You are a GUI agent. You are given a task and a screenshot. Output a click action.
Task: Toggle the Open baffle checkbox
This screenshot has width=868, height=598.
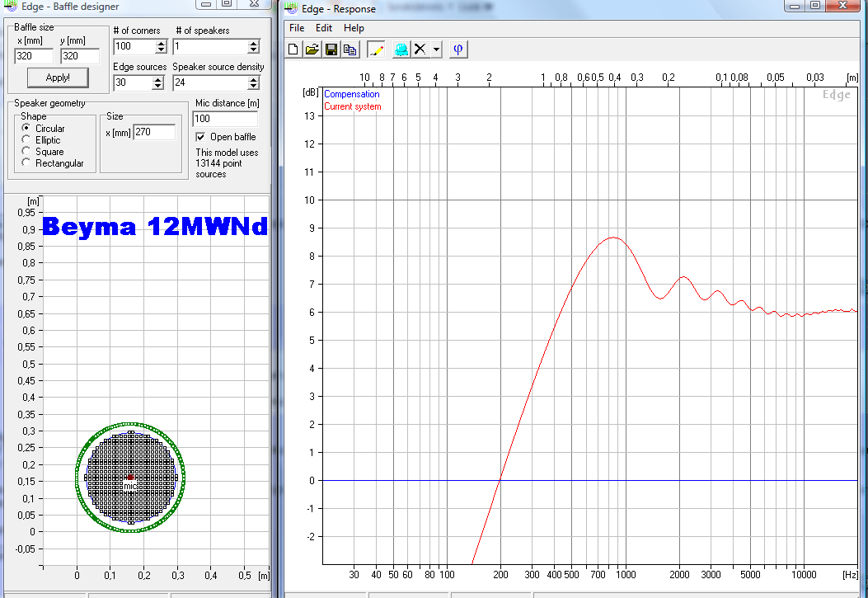click(x=201, y=137)
